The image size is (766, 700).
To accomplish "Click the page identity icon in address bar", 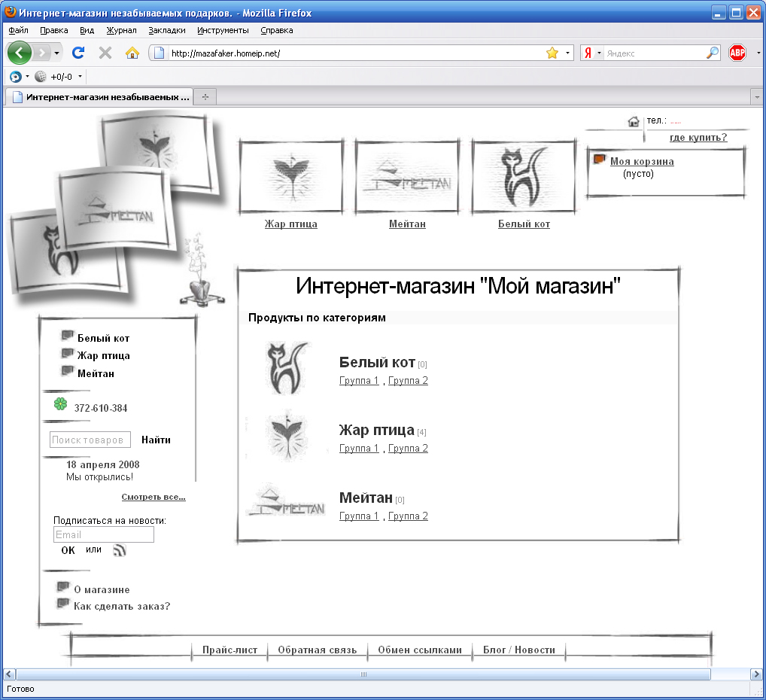I will click(x=159, y=53).
